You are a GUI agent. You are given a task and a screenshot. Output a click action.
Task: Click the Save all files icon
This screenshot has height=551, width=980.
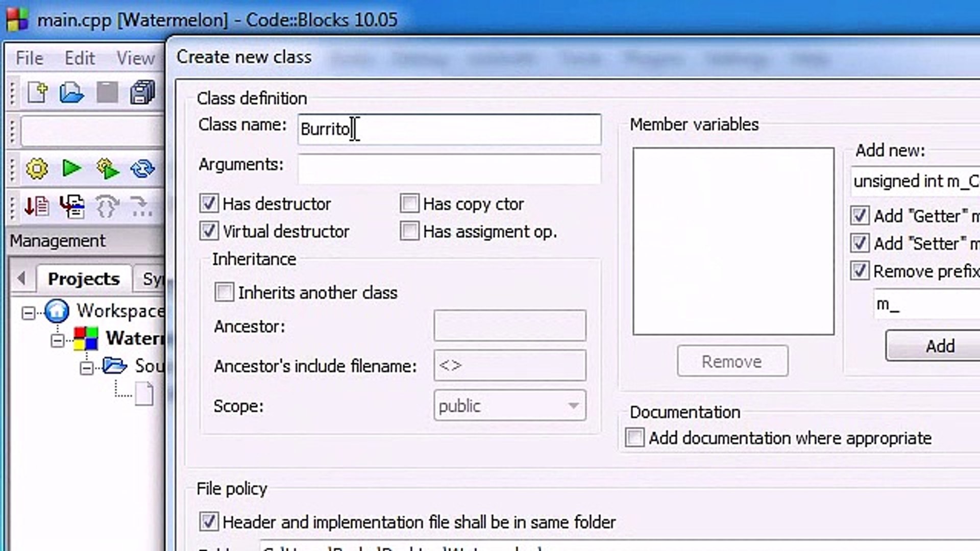[x=142, y=93]
